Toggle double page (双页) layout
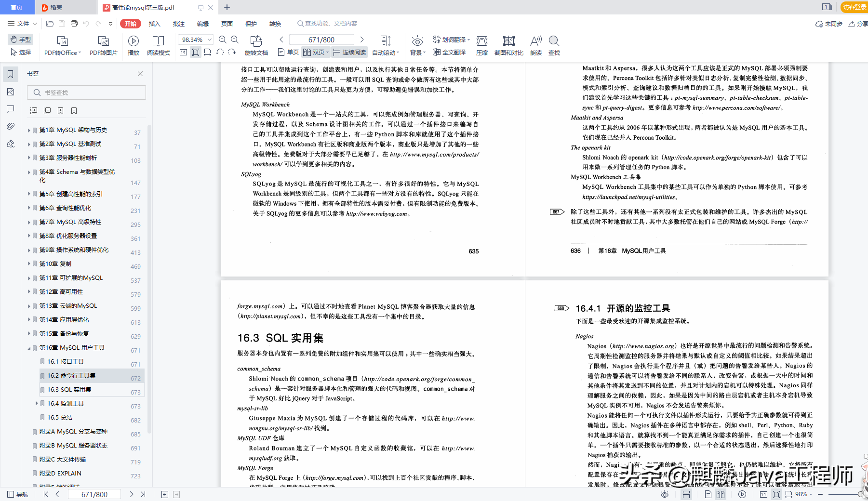Image resolution: width=868 pixels, height=501 pixels. [x=316, y=52]
